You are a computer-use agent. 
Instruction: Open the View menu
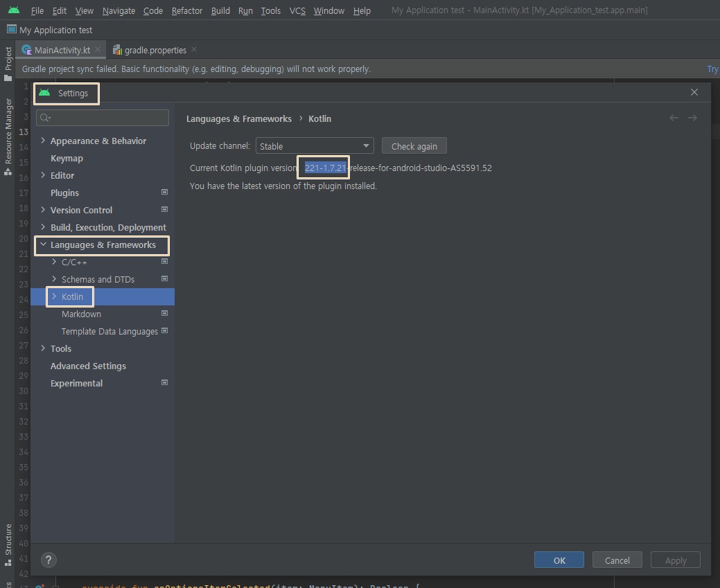point(84,10)
